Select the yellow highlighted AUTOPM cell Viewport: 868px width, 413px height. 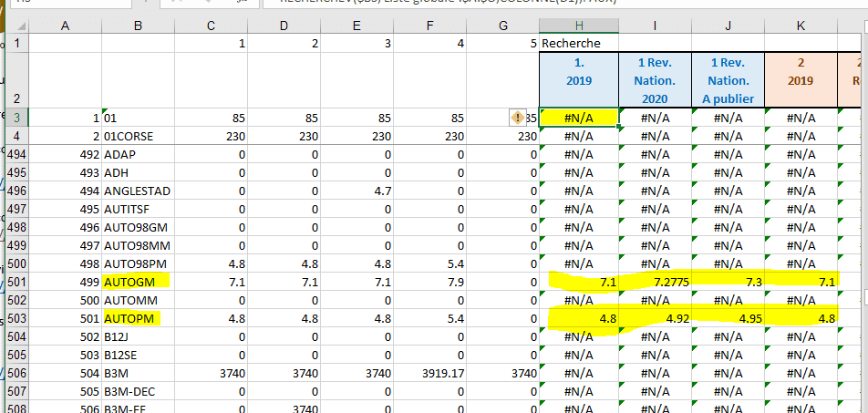tap(131, 318)
